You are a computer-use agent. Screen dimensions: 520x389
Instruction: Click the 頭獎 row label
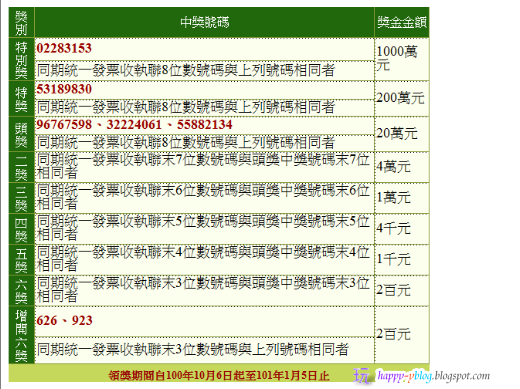(x=21, y=135)
